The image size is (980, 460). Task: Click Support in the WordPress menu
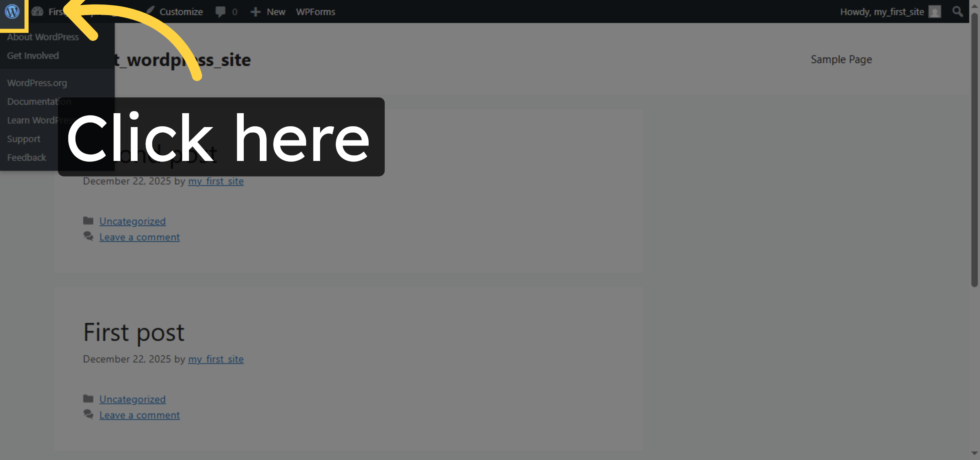pos(24,138)
